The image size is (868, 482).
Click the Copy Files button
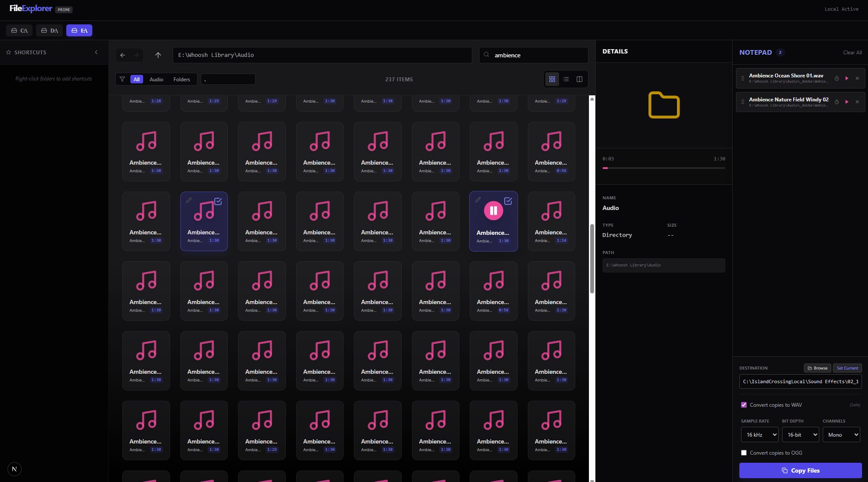pos(800,470)
